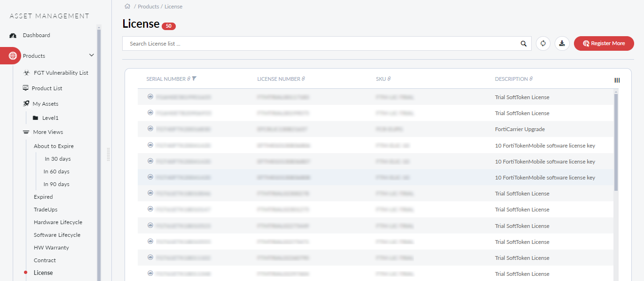
Task: Click the link icon next to Serial Number
Action: click(x=189, y=79)
